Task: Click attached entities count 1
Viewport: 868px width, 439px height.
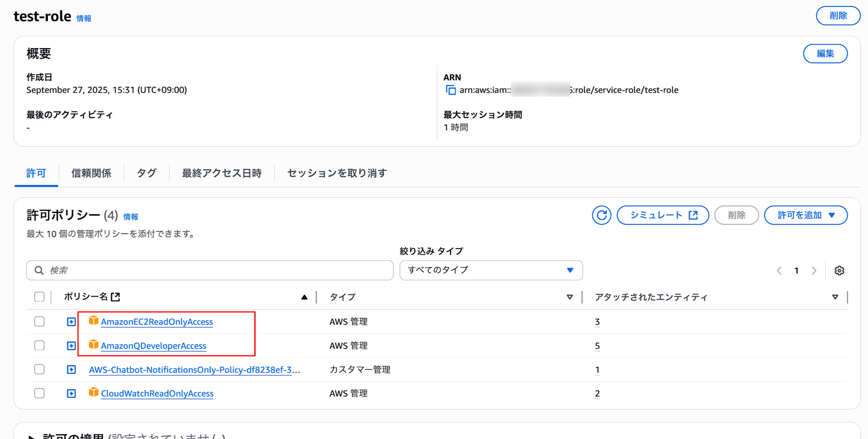Action: click(597, 370)
